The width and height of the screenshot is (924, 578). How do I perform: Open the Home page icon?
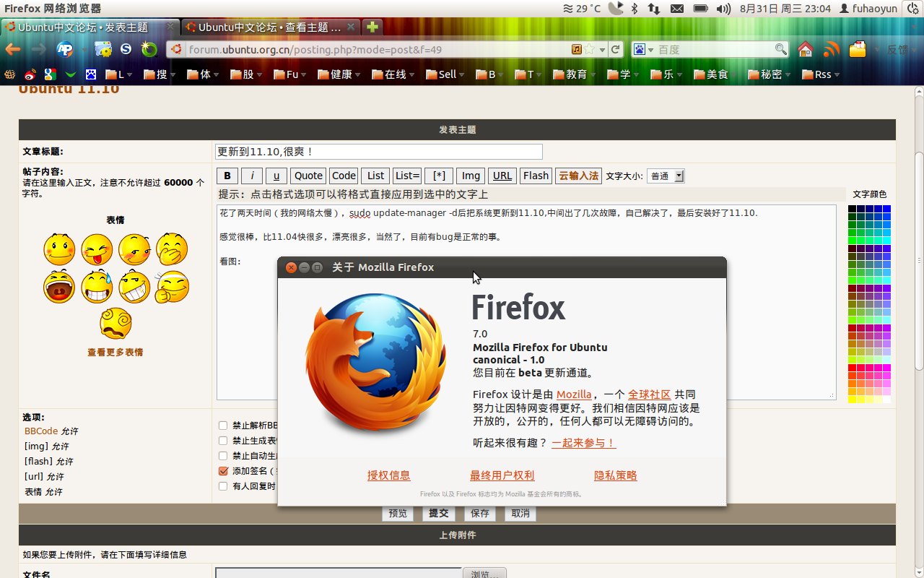[x=806, y=49]
